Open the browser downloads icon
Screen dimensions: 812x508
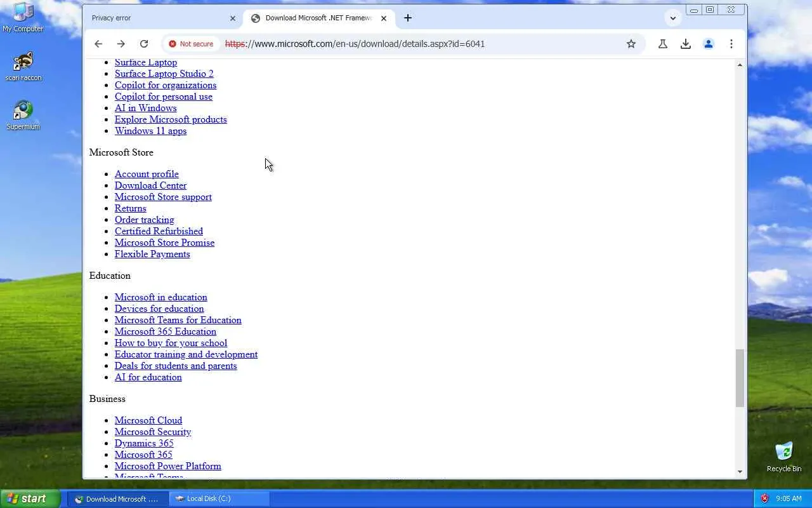click(686, 44)
